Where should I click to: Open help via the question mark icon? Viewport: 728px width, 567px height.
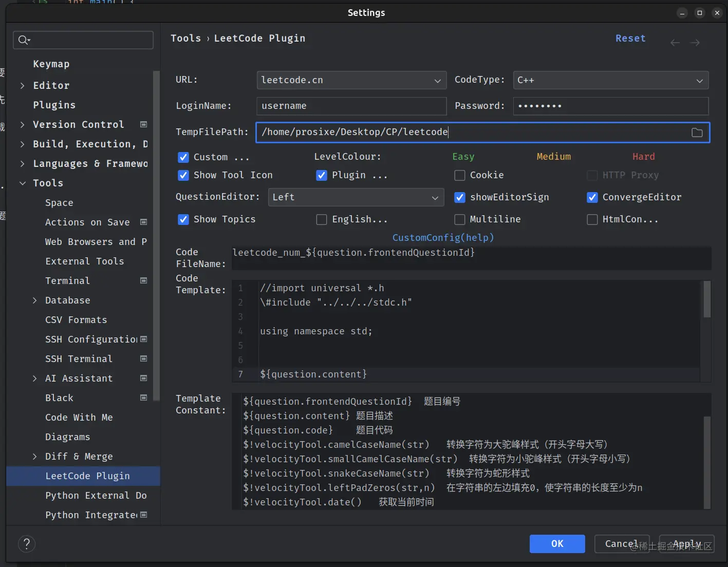27,544
